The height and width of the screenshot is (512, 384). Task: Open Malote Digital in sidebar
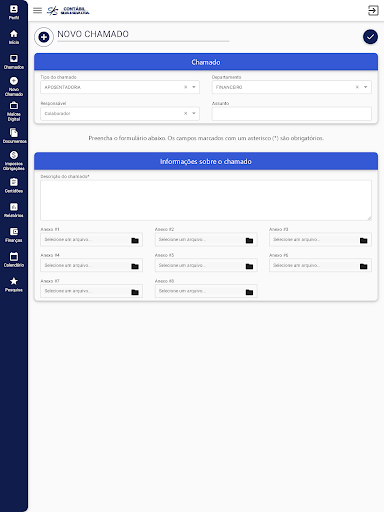coord(14,111)
